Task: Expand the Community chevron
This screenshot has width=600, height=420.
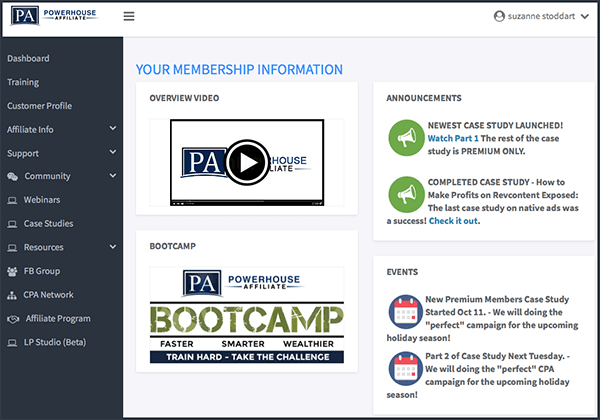Action: [113, 176]
